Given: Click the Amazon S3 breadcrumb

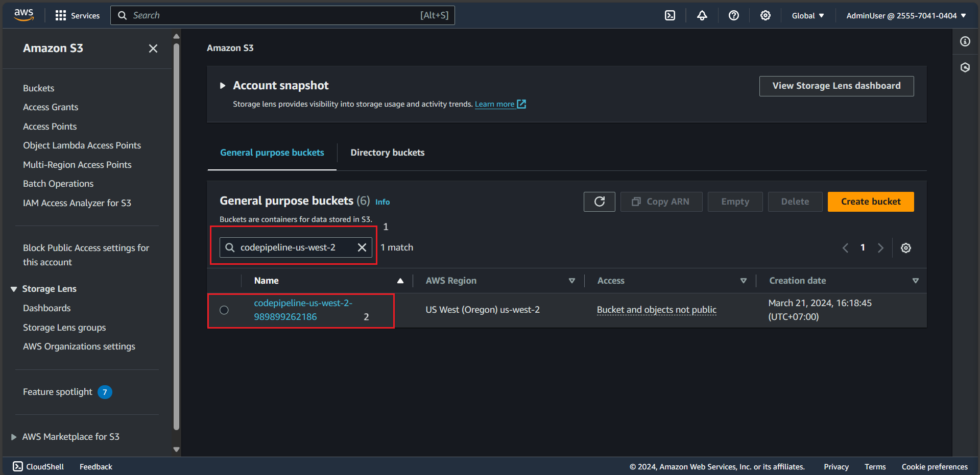Looking at the screenshot, I should [230, 48].
